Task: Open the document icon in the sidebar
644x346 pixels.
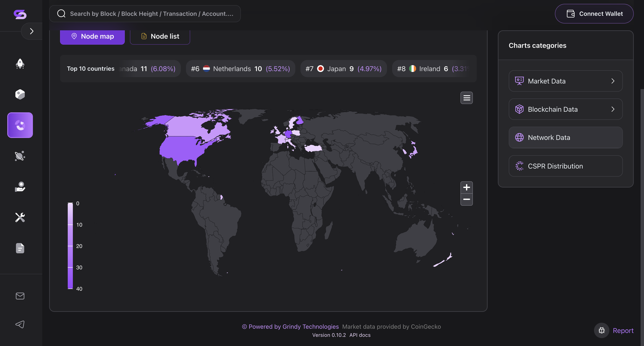Action: pos(20,248)
